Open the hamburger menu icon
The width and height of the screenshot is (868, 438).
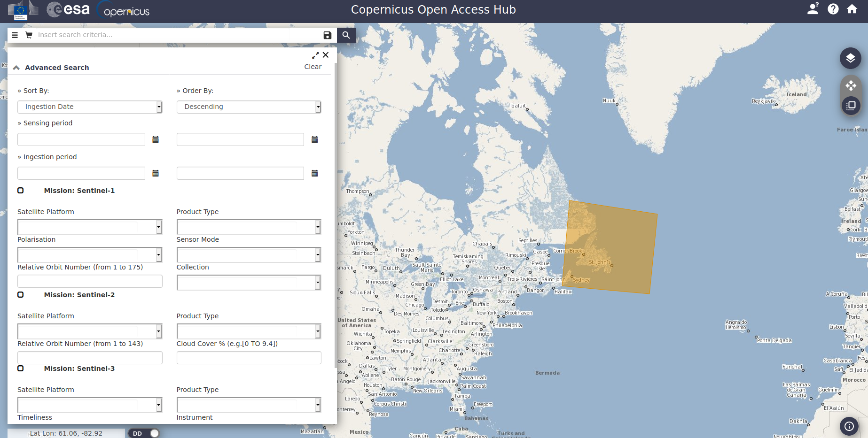(x=15, y=35)
